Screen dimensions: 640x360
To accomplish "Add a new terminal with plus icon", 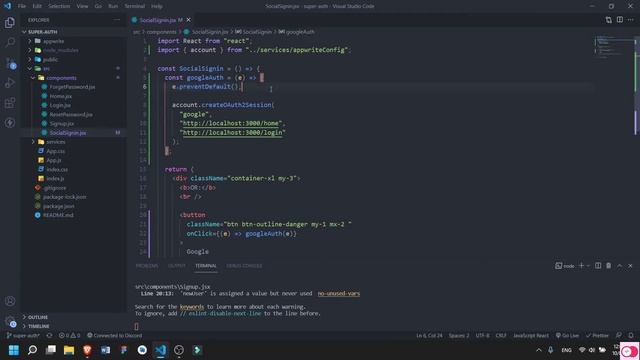I will pyautogui.click(x=581, y=266).
